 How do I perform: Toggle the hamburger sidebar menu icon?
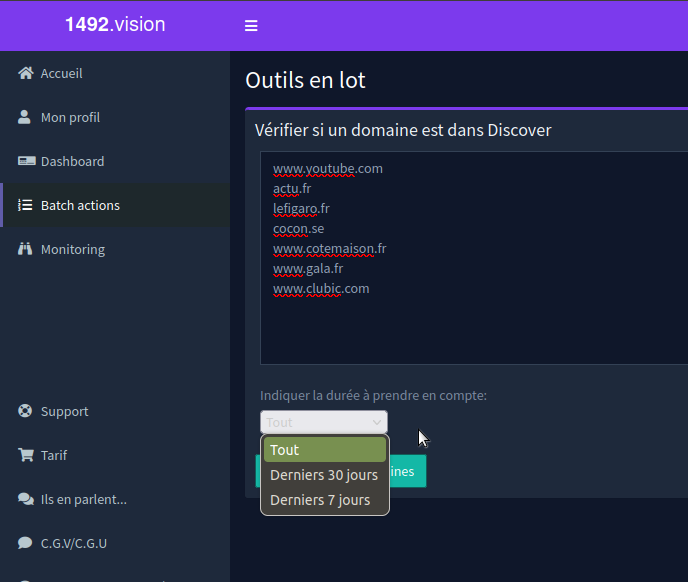point(251,26)
